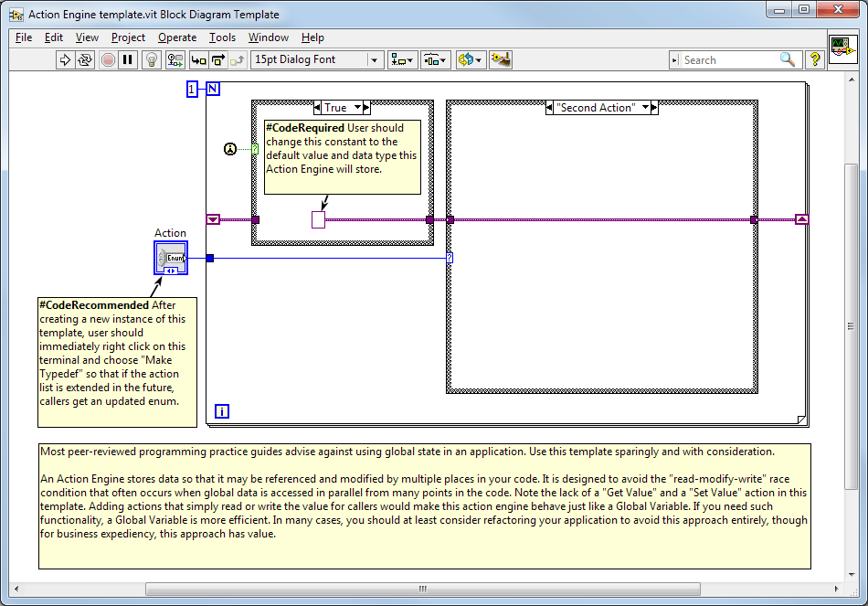Open the Window menu

click(x=268, y=37)
